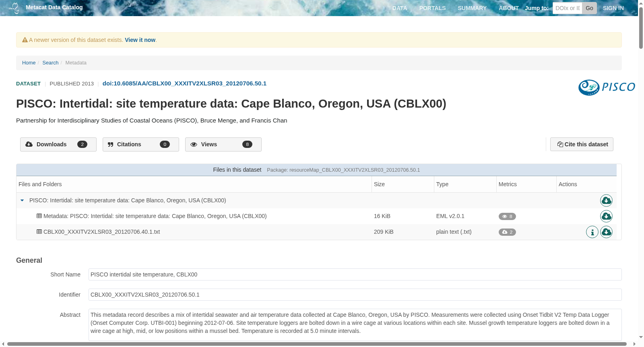The image size is (644, 347).
Task: Click the plain text (.txt) type cell
Action: point(454,232)
